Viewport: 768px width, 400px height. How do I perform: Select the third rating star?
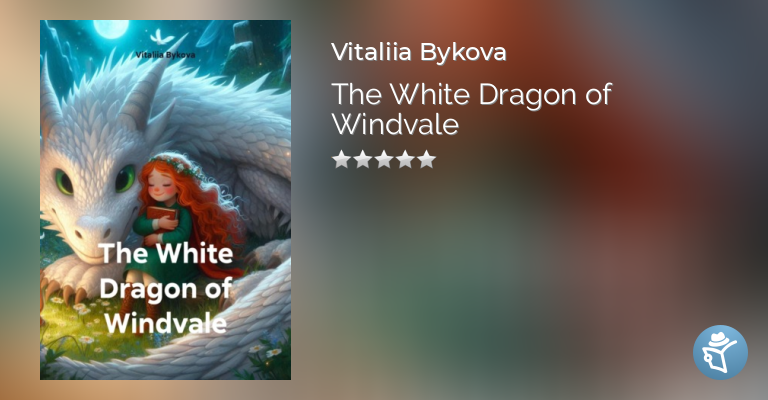point(384,160)
